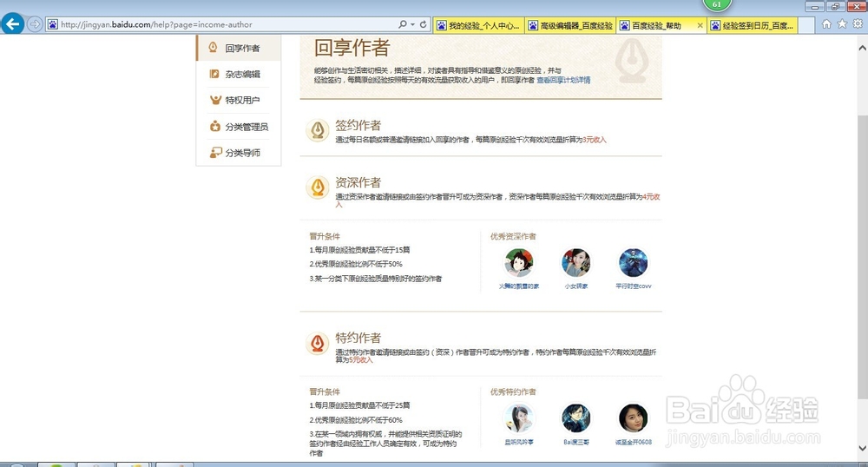This screenshot has width=868, height=467.
Task: Switch to the 高级编辑器_百度经验 tab
Action: pos(571,25)
